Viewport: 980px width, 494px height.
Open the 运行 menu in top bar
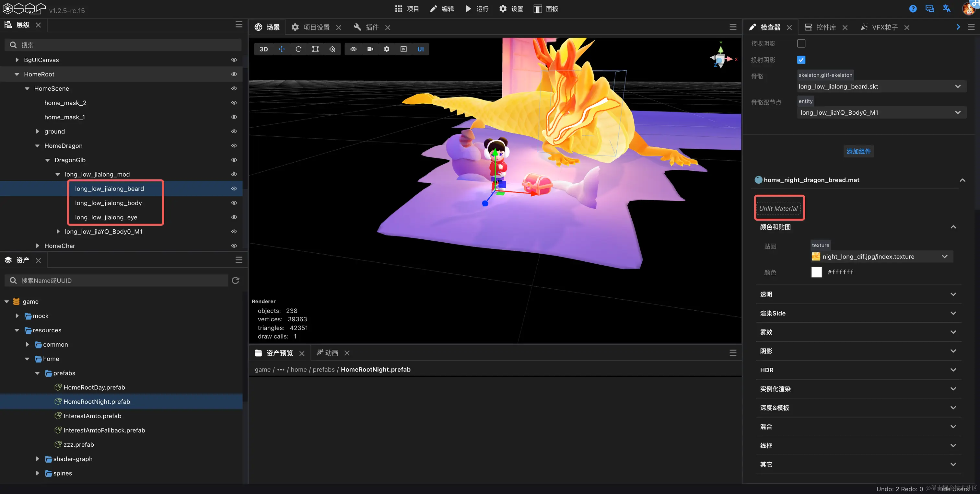[477, 9]
